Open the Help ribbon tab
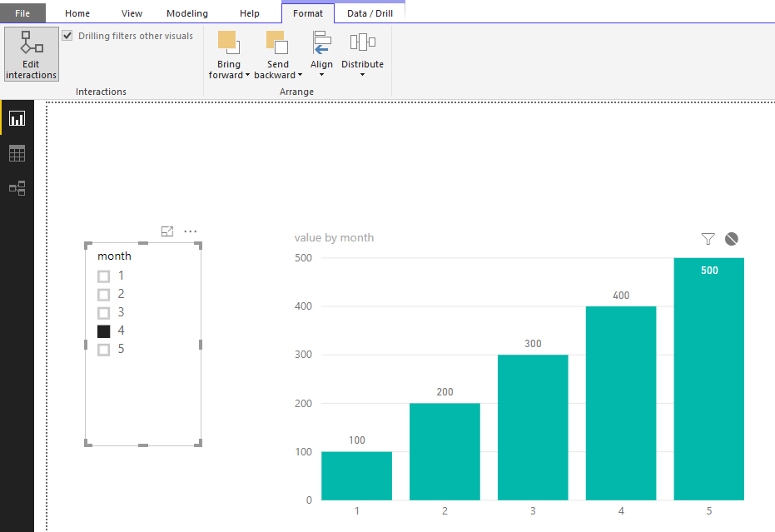The height and width of the screenshot is (532, 775). coord(249,13)
